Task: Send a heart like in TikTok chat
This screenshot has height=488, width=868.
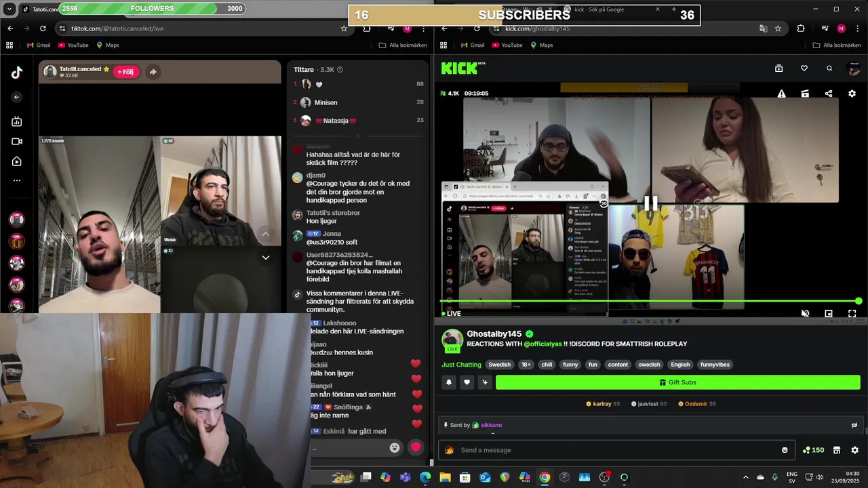Action: click(x=416, y=447)
